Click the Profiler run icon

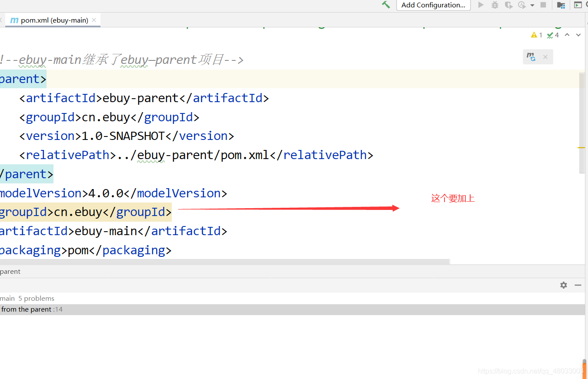(x=522, y=5)
